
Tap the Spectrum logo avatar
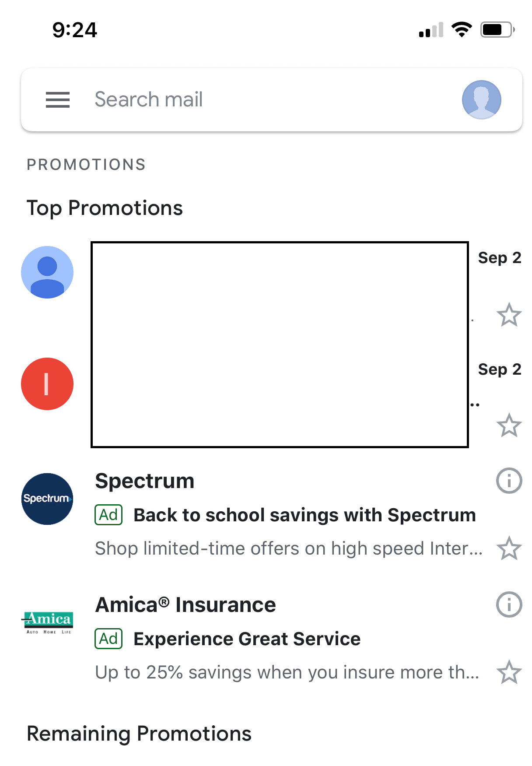click(x=47, y=499)
